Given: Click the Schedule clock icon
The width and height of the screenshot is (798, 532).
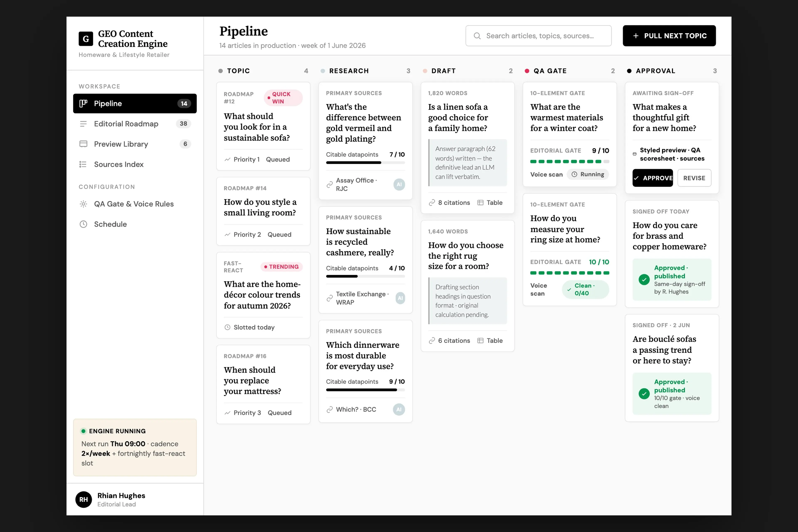Looking at the screenshot, I should tap(84, 224).
